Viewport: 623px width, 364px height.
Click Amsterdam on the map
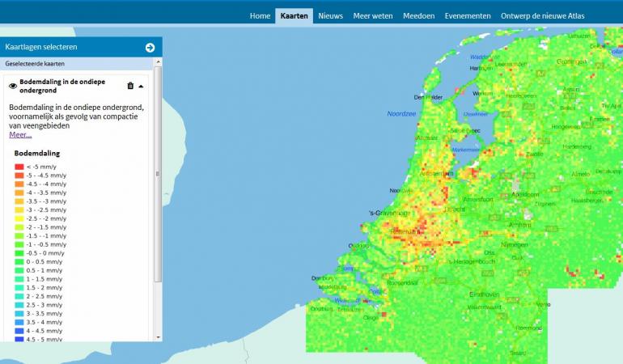click(437, 174)
